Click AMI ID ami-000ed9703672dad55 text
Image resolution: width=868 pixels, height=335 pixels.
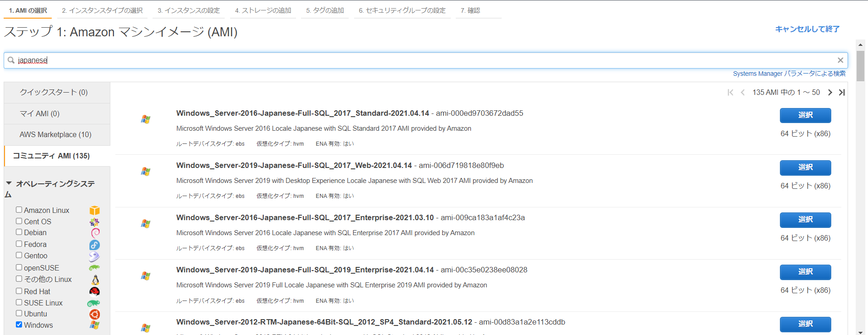point(479,113)
